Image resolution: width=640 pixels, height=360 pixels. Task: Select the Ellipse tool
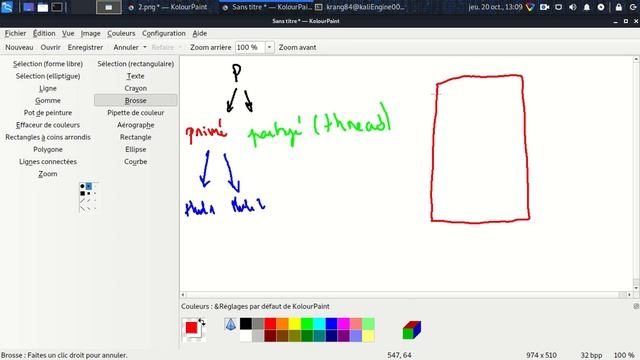[136, 149]
